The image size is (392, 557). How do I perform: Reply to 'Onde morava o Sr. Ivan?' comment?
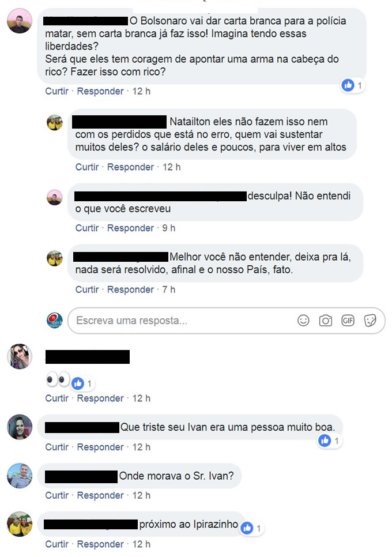click(x=100, y=495)
